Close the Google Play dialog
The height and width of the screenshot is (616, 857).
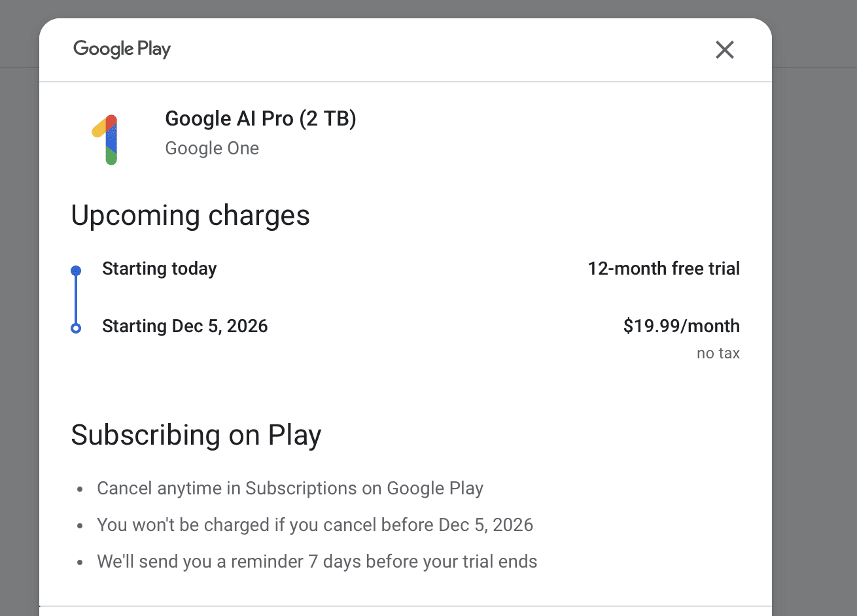tap(724, 50)
